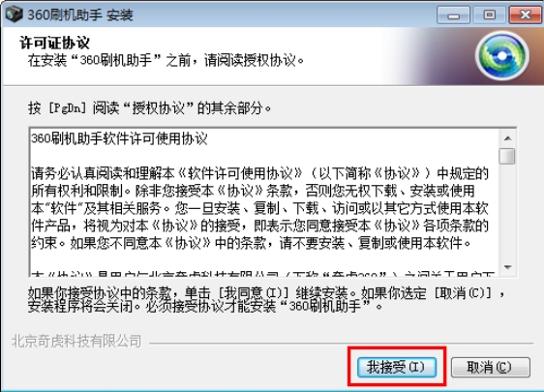
Task: Minimize the 360刷机助手 安装 window
Action: click(453, 15)
